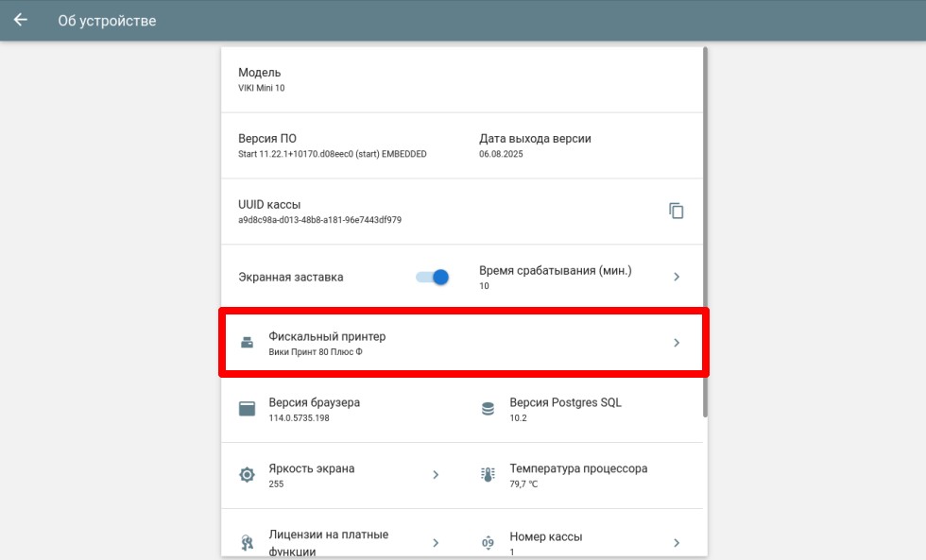Viewport: 926px width, 560px height.
Task: Toggle the Экранная заставка switch off
Action: click(x=433, y=277)
